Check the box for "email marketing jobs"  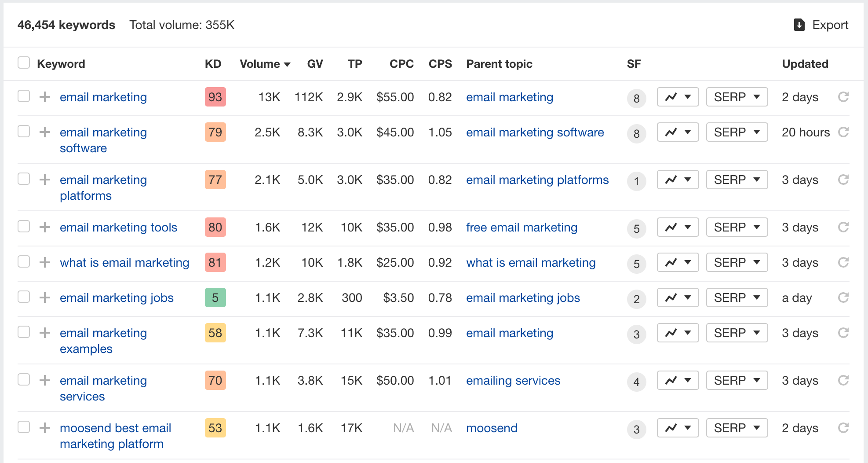24,297
